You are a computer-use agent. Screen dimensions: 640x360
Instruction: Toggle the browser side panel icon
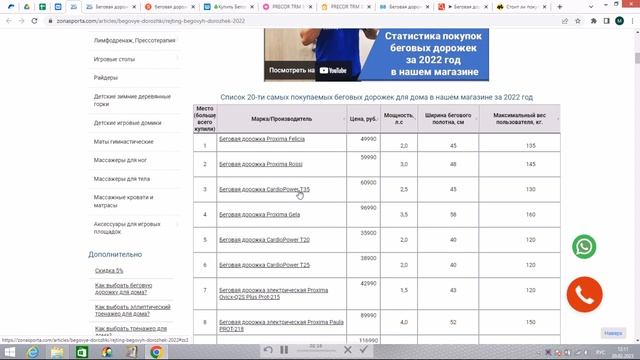tap(607, 21)
